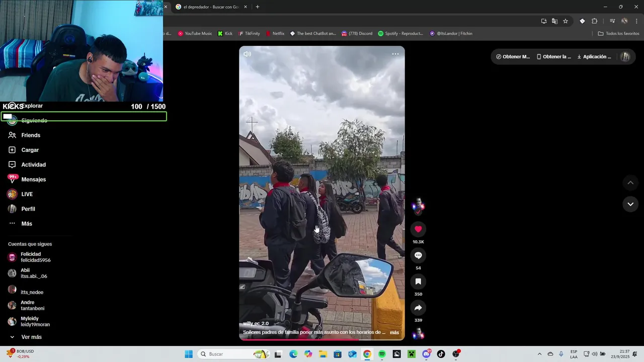Open profile avatar in top pill bar
The image size is (644, 362).
[625, 57]
